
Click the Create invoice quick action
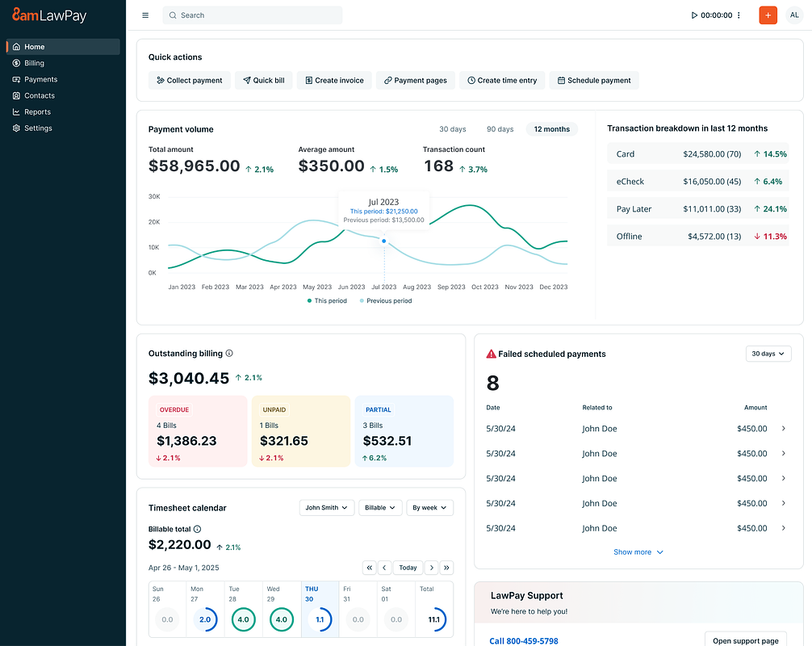click(333, 80)
